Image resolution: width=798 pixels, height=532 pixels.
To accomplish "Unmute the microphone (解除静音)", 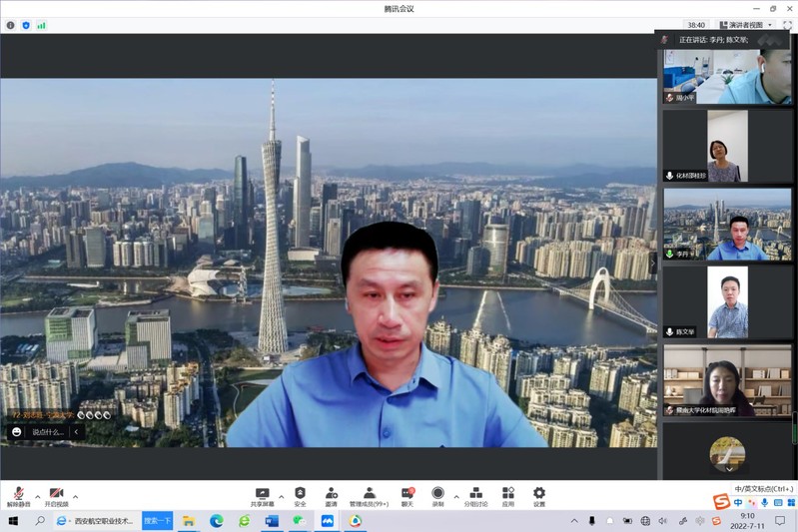I will click(17, 496).
